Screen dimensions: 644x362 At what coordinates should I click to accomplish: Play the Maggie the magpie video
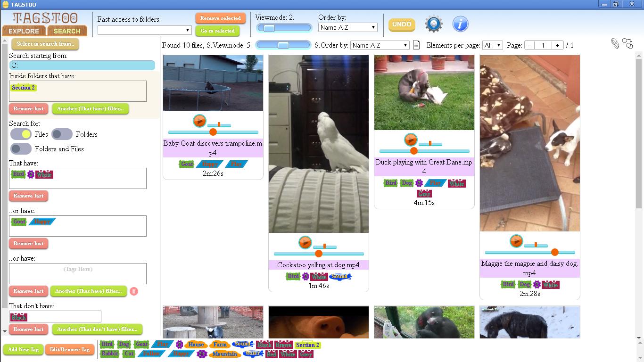click(516, 241)
